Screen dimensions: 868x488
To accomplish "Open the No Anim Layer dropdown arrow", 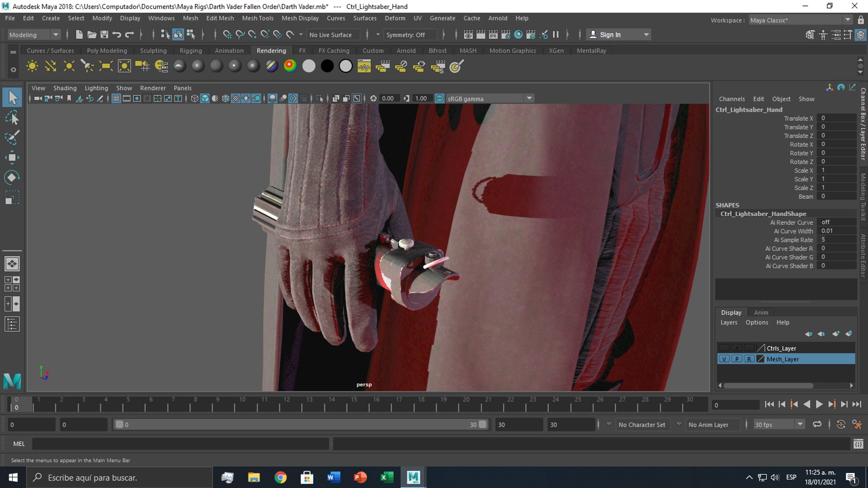I will pyautogui.click(x=679, y=424).
